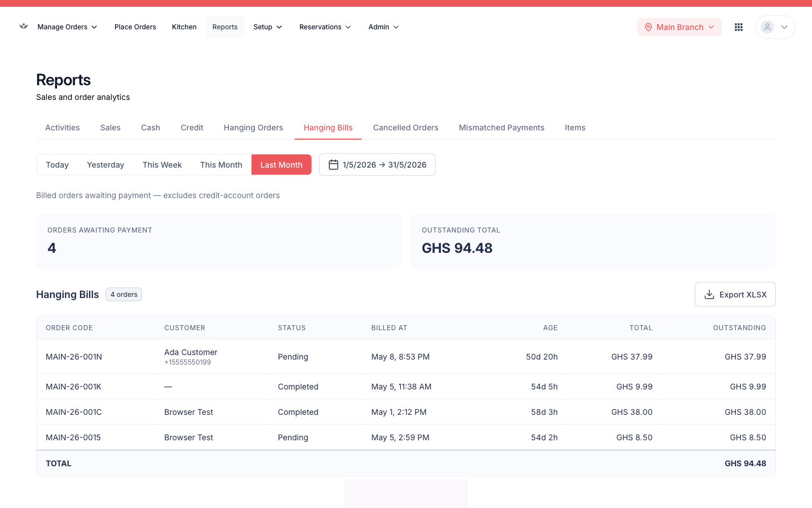Select the Yesterday range filter

(x=105, y=165)
